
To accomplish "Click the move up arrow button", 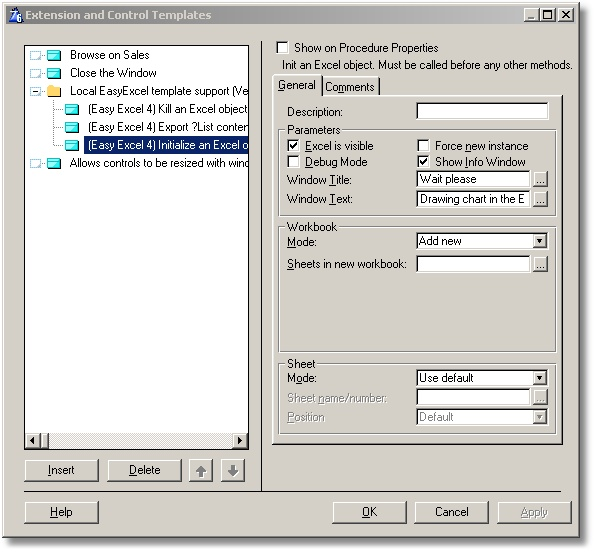I will tap(201, 471).
